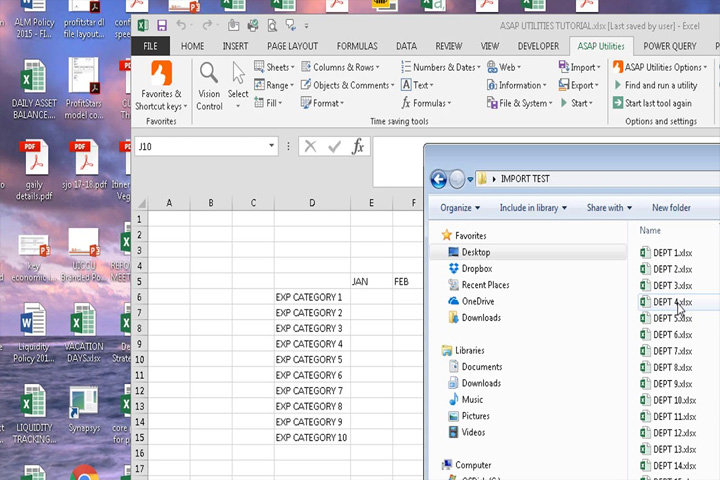The height and width of the screenshot is (480, 720).
Task: Open the Text tools dropdown
Action: click(417, 85)
